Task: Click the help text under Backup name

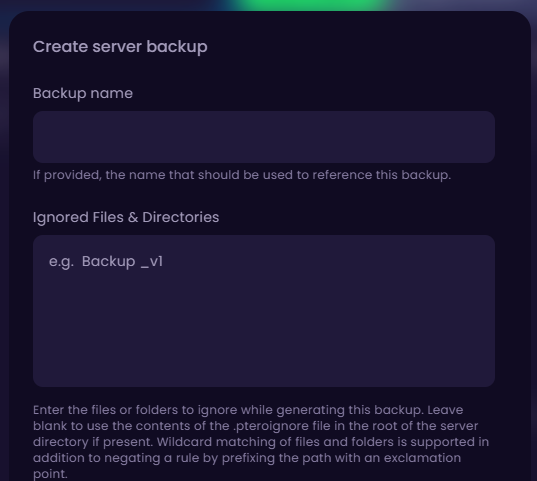Action: (242, 175)
